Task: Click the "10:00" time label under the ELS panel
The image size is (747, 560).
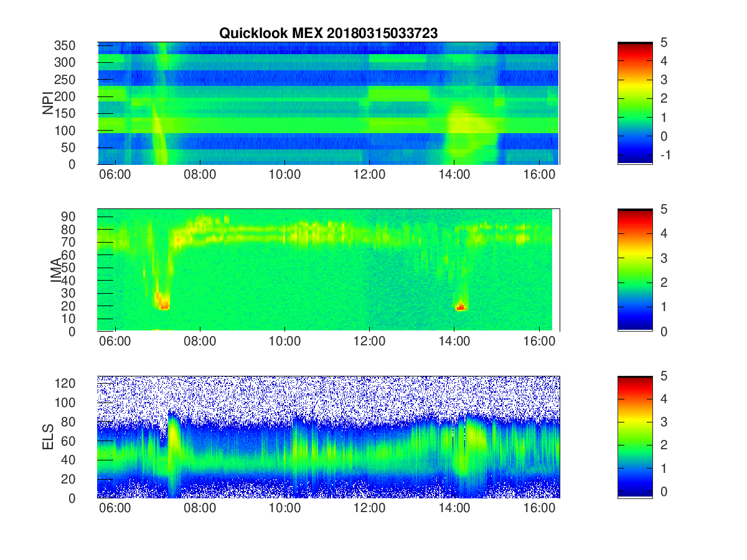Action: 284,509
